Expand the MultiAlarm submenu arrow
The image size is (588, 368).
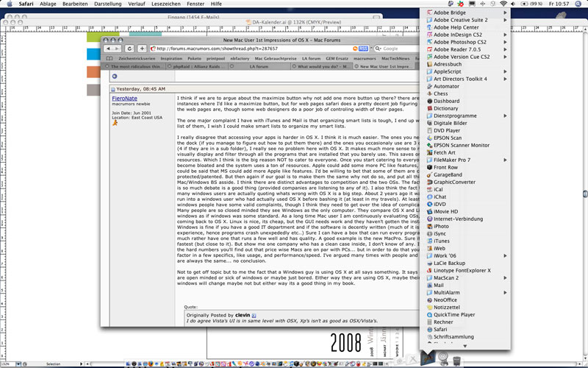point(505,292)
